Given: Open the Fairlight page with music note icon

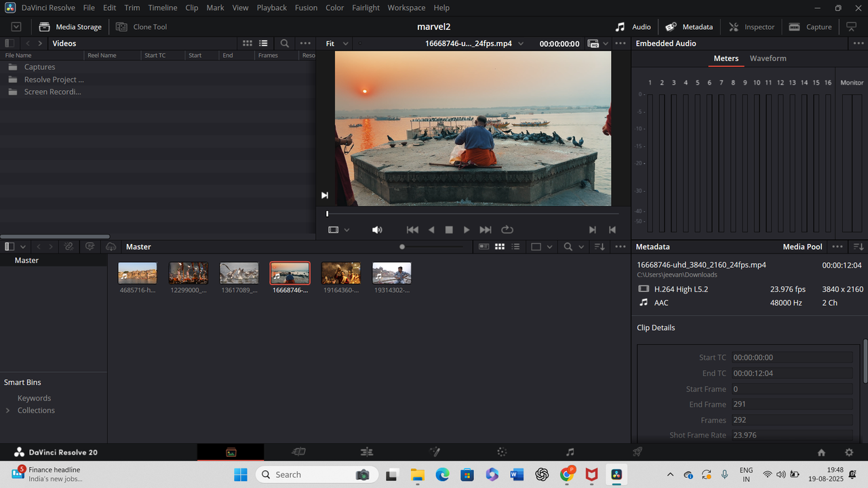Looking at the screenshot, I should click(x=570, y=452).
